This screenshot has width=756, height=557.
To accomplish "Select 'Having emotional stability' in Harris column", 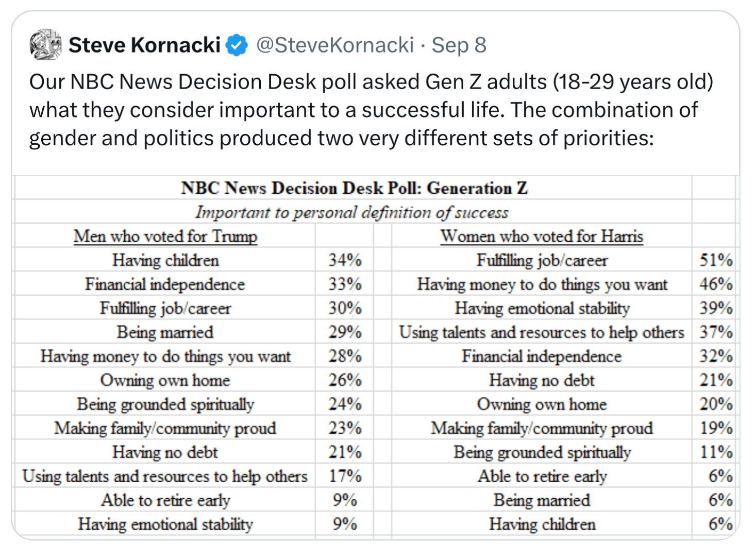I will (x=542, y=308).
